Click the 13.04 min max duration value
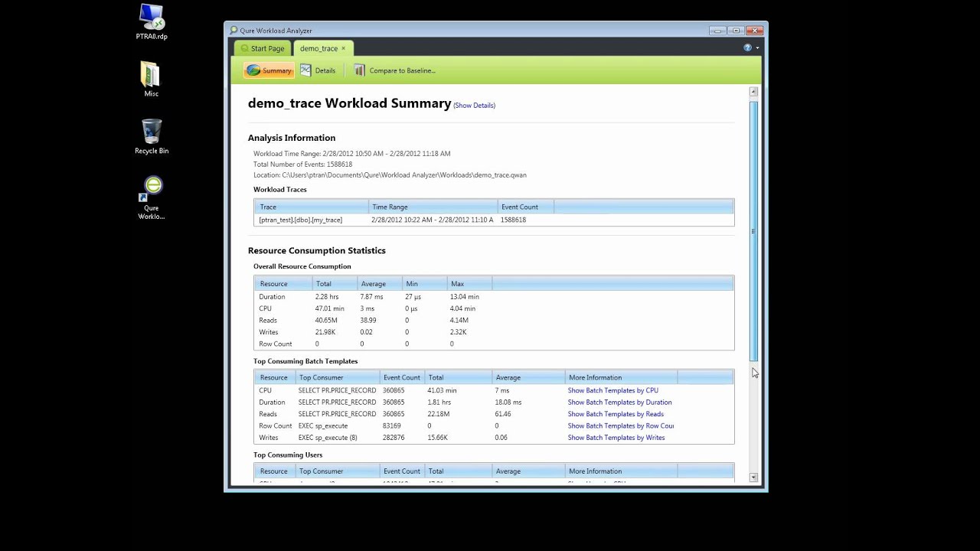The image size is (980, 551). [x=465, y=297]
